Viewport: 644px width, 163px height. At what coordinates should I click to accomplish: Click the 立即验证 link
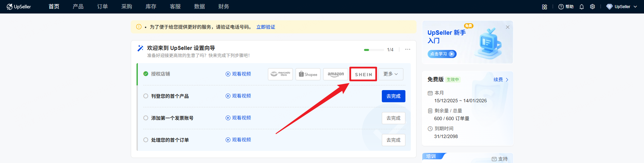[x=266, y=27]
